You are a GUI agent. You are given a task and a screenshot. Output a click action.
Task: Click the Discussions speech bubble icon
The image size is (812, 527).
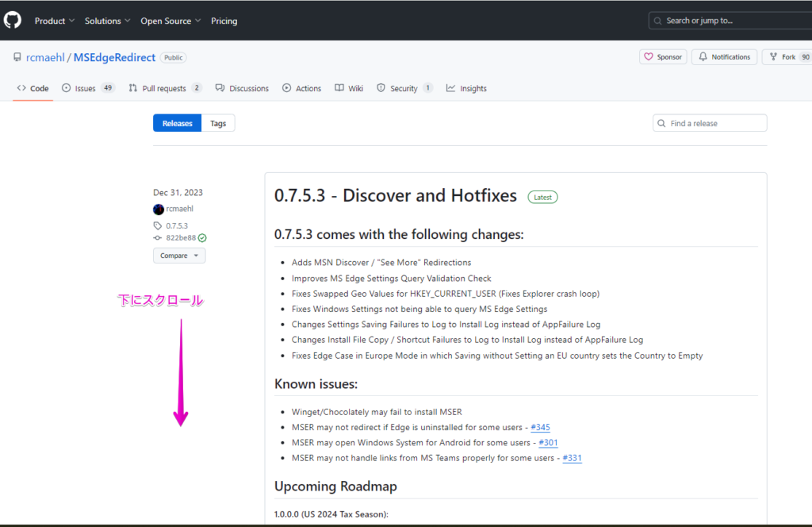pos(220,88)
